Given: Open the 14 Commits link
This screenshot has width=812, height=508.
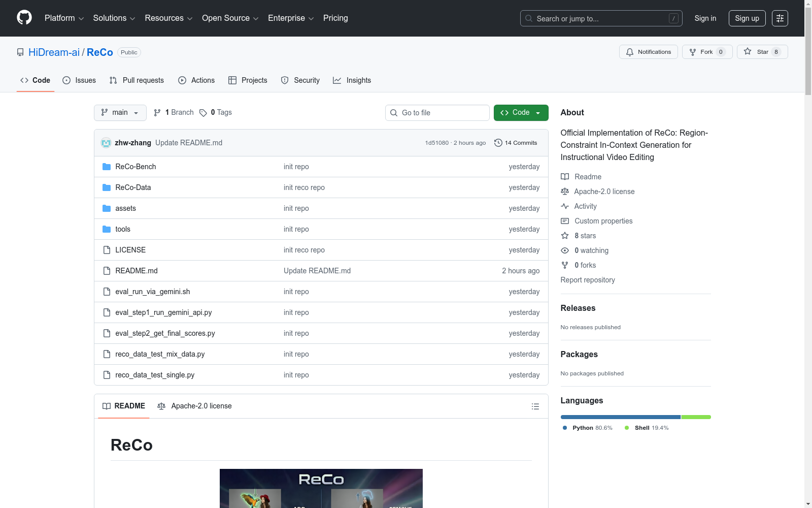Looking at the screenshot, I should 516,143.
